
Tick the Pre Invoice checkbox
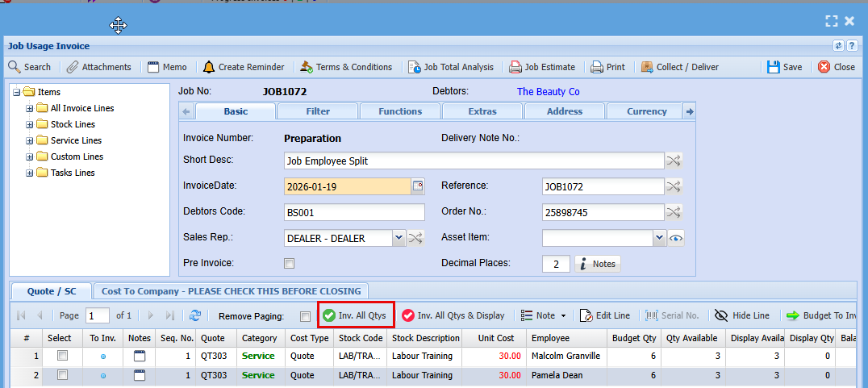pos(290,263)
